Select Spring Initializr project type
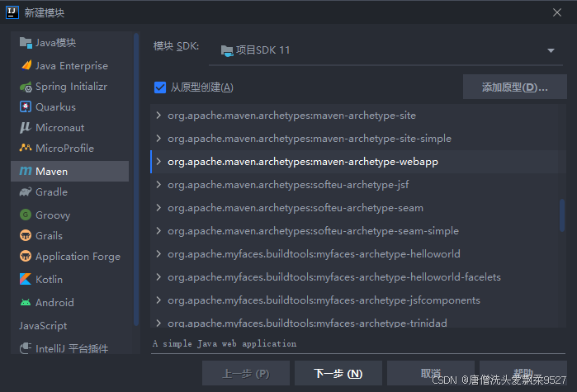This screenshot has width=577, height=392. [70, 87]
